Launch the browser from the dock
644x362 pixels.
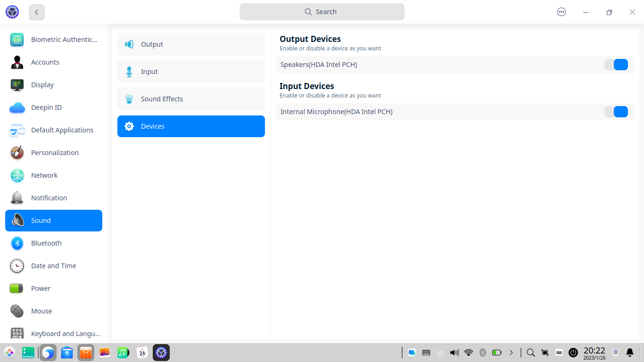point(48,353)
